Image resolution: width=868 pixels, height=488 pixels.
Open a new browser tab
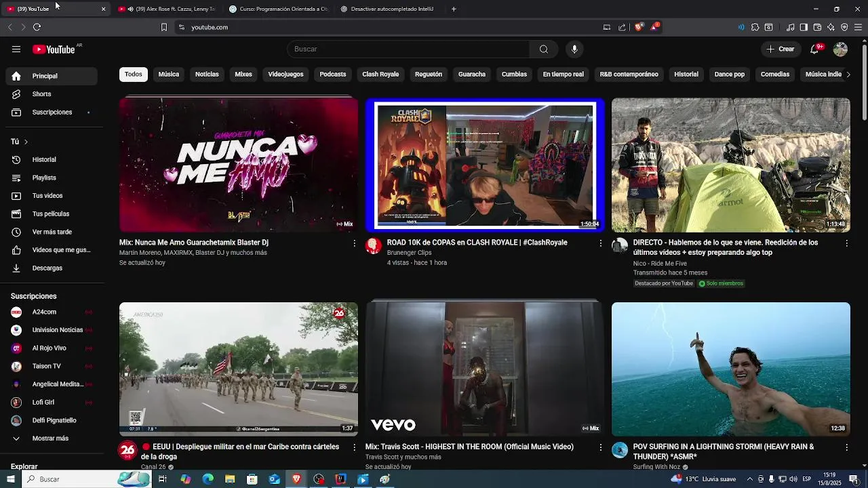pos(454,9)
